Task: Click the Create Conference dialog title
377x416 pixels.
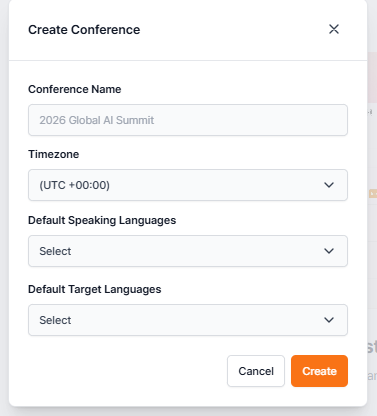Action: point(84,30)
